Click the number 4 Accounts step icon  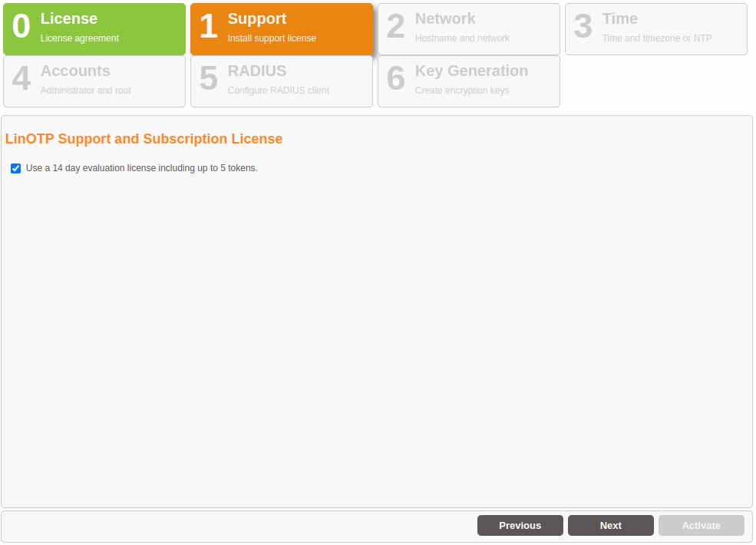pos(21,80)
